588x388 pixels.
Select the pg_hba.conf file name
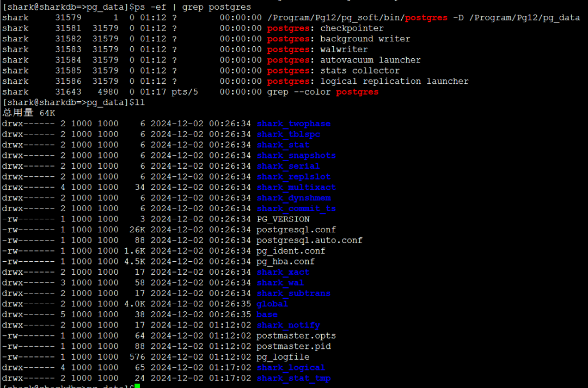tap(285, 261)
